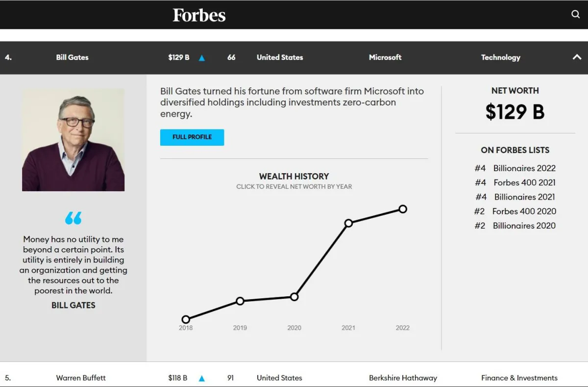
Task: Open Billionaires 2021 list link
Action: [524, 197]
